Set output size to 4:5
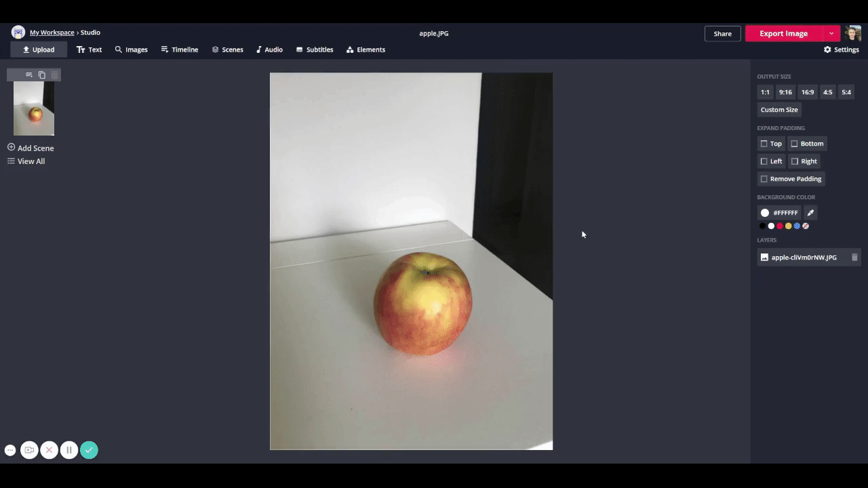Viewport: 868px width, 488px height. [828, 92]
